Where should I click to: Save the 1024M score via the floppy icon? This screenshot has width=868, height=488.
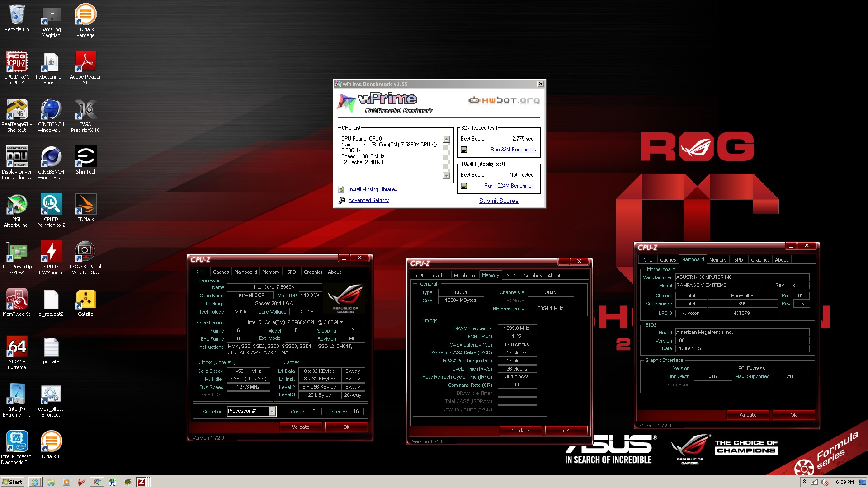[464, 186]
